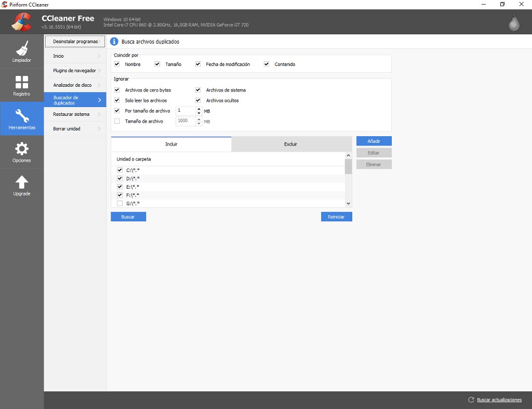Open the Registro grid icon
The height and width of the screenshot is (409, 532).
pos(22,82)
